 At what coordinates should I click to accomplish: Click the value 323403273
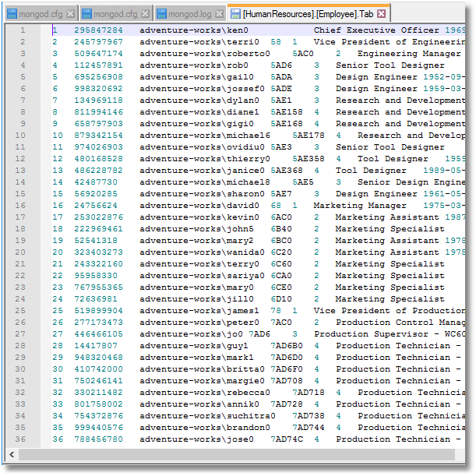coord(99,252)
